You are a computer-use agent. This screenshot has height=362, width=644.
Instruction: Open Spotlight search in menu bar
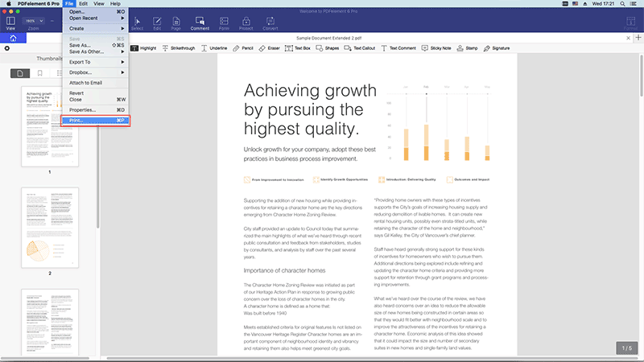point(622,4)
